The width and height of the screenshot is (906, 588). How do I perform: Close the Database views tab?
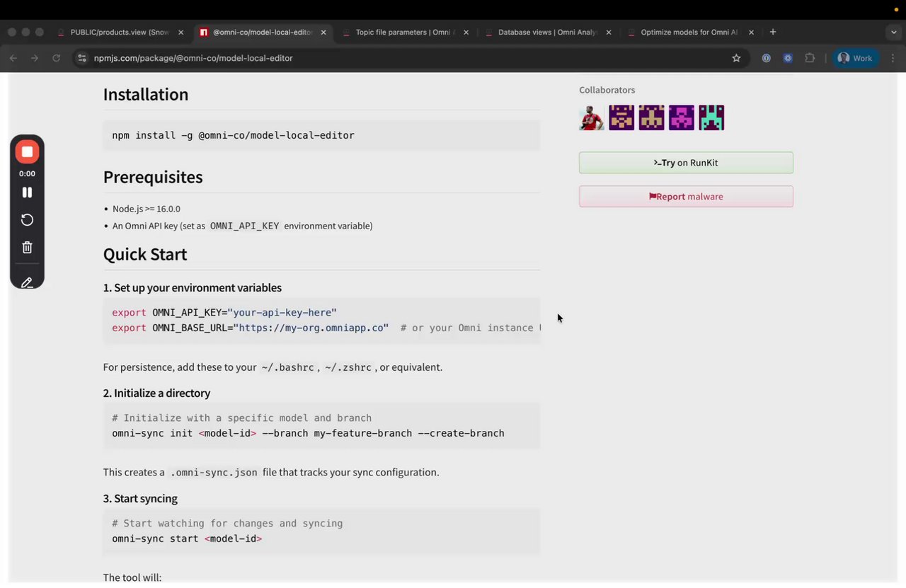pyautogui.click(x=609, y=32)
